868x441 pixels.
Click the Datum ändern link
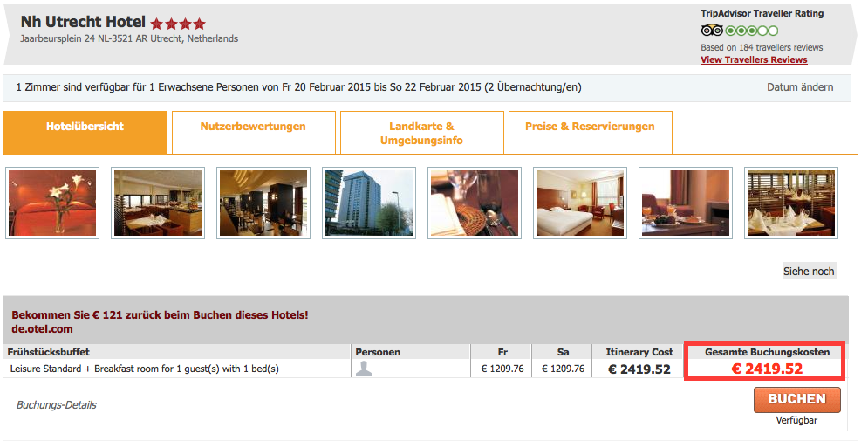(x=800, y=87)
